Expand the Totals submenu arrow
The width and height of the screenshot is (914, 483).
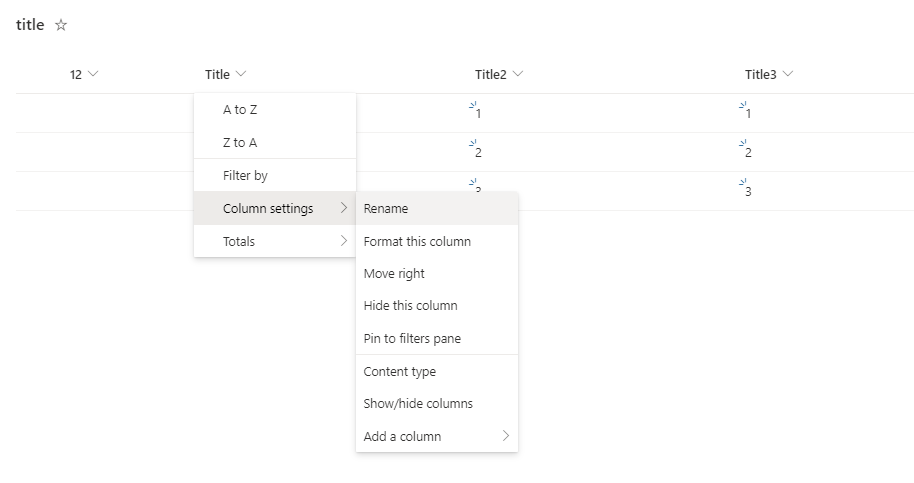click(x=344, y=241)
